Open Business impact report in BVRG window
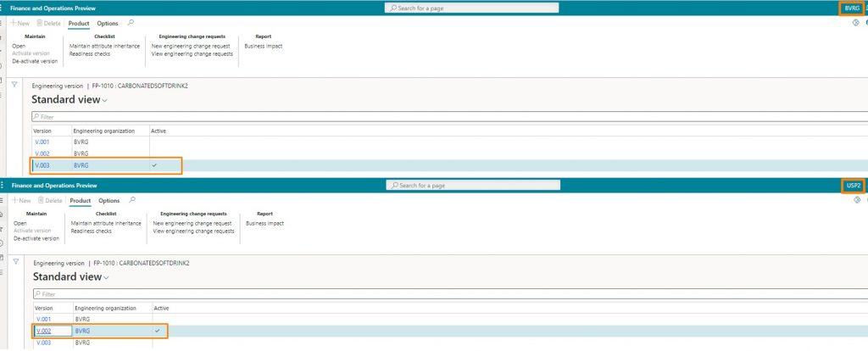Screen dimensions: 868x351 point(264,46)
